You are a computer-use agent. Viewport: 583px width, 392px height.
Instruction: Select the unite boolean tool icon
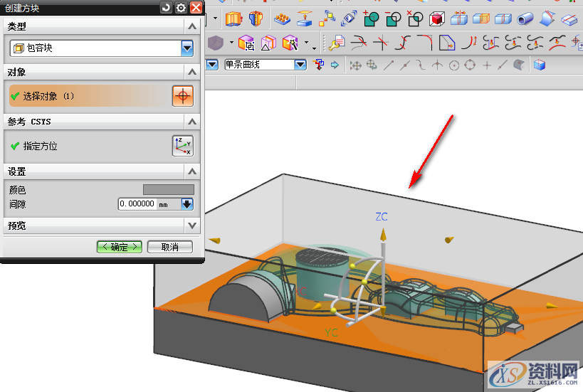[370, 18]
